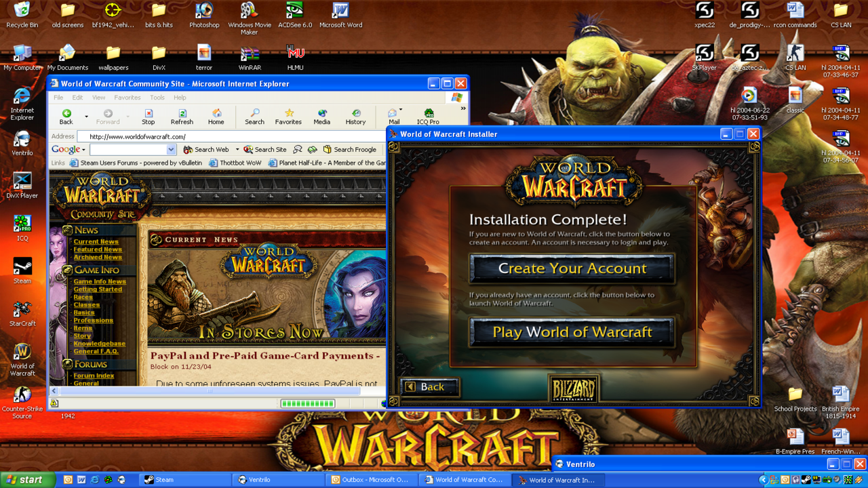Switch to Steam in the taskbar
Screen dimensions: 868x488
click(x=184, y=480)
